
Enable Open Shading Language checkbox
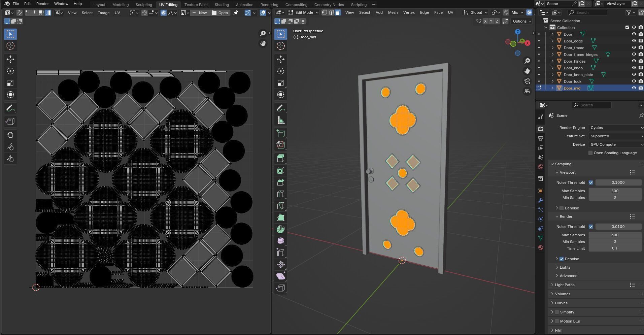(590, 153)
